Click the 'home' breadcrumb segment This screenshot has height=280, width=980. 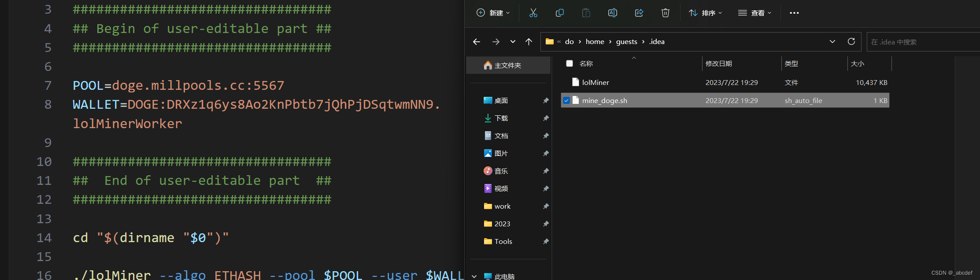[x=595, y=41]
